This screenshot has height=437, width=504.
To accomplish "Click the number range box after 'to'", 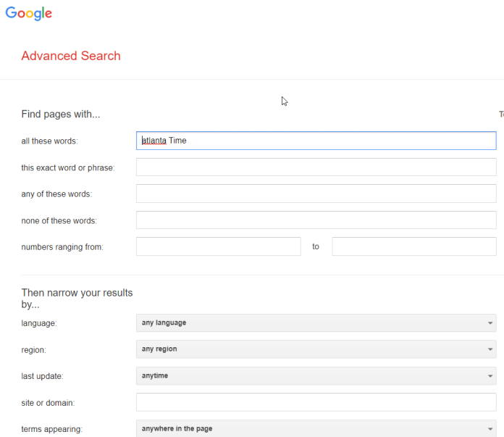I will point(413,246).
